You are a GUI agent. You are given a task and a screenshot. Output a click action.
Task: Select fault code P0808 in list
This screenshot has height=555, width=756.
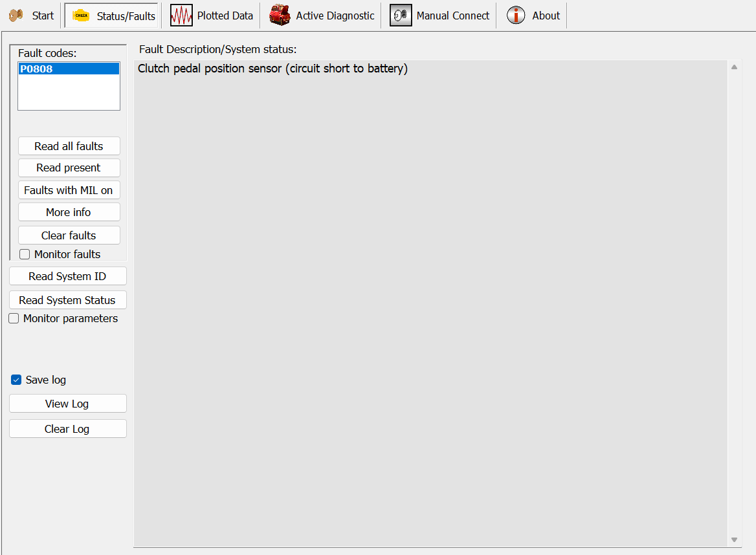click(36, 69)
